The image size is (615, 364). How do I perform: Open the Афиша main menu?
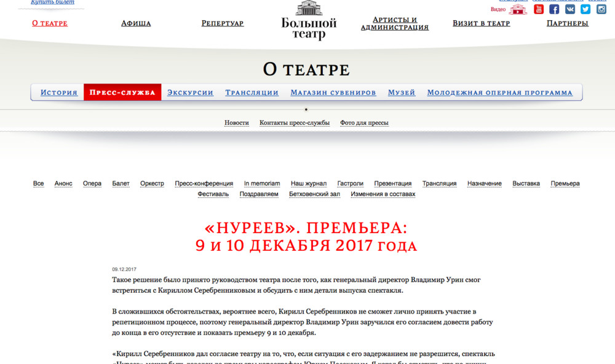click(136, 23)
